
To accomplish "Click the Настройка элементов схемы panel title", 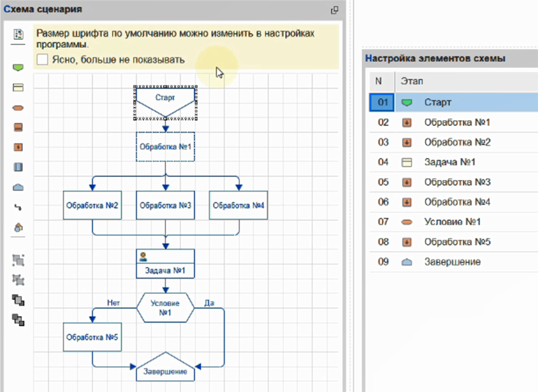I will coord(435,58).
